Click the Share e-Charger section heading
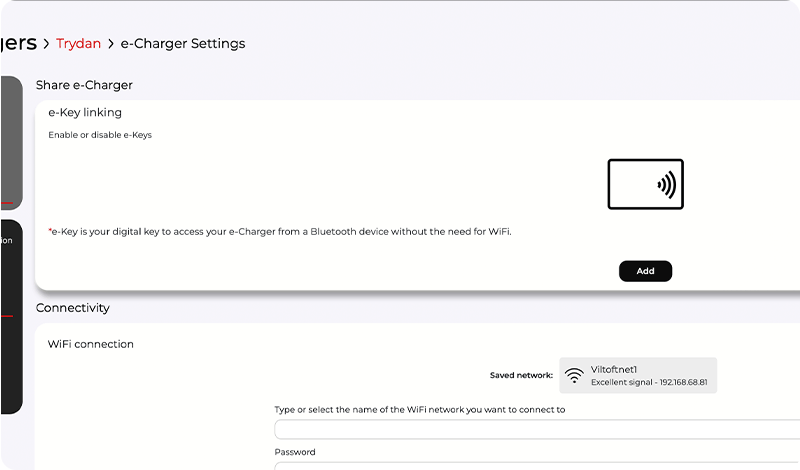Screen dimensions: 800x470 [x=84, y=85]
